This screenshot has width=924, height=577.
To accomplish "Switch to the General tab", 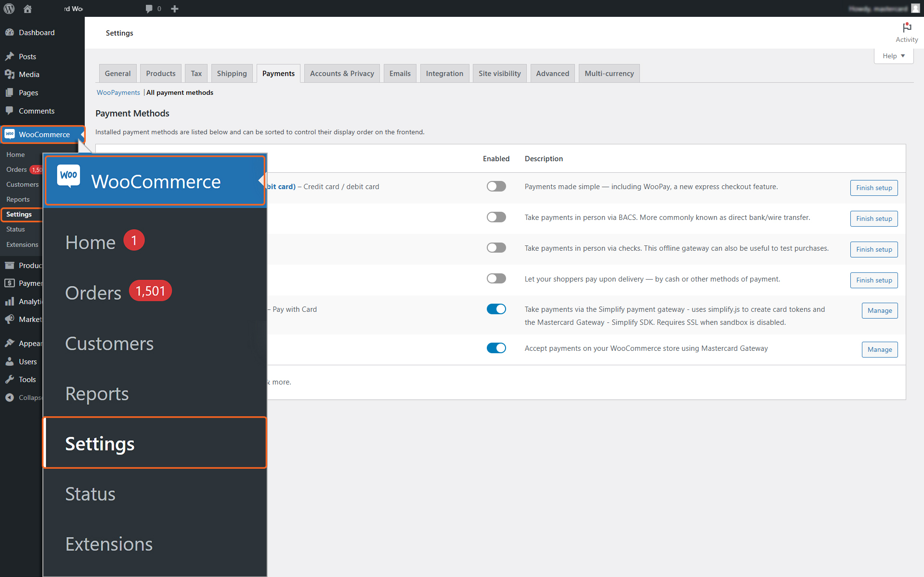I will [117, 73].
